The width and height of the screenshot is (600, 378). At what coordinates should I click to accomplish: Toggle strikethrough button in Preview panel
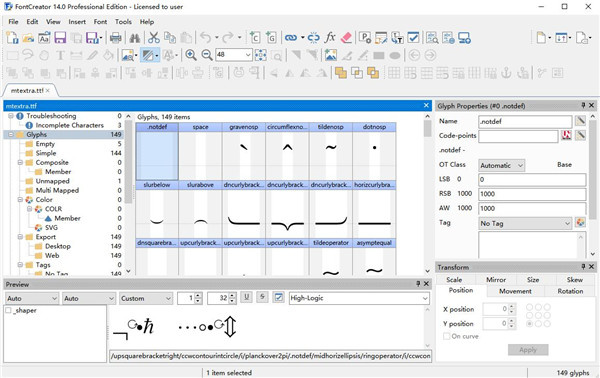pyautogui.click(x=262, y=297)
